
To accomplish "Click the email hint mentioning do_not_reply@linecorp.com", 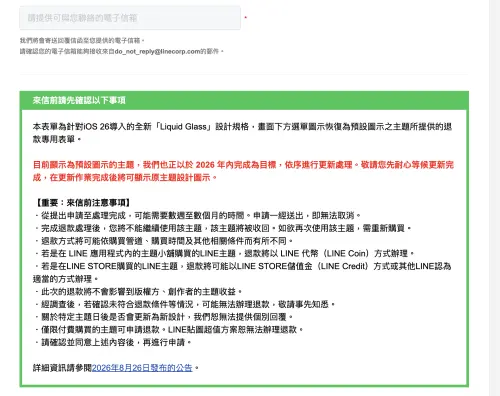I will [x=122, y=51].
